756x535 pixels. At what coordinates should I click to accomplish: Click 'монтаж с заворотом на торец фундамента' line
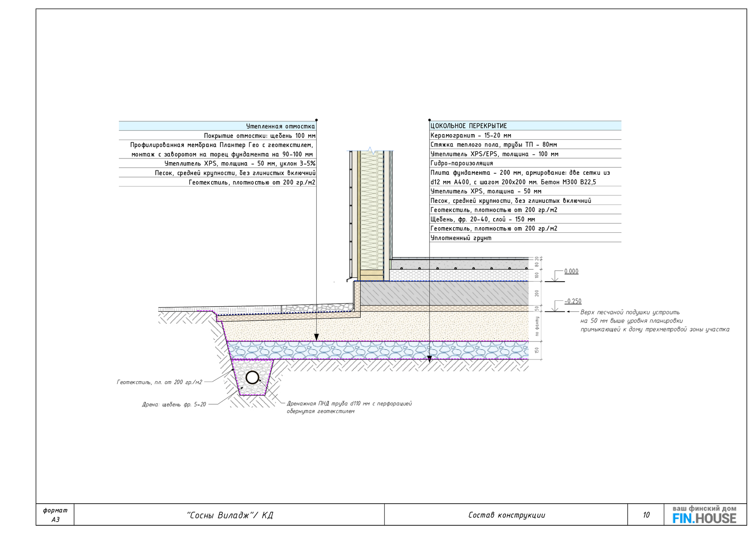tap(222, 154)
